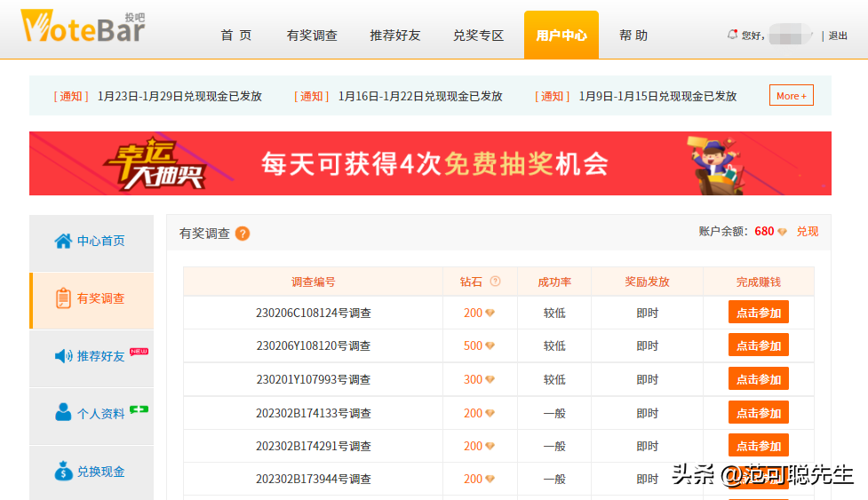Click the 退出 logout link
Image resolution: width=868 pixels, height=500 pixels.
click(838, 36)
